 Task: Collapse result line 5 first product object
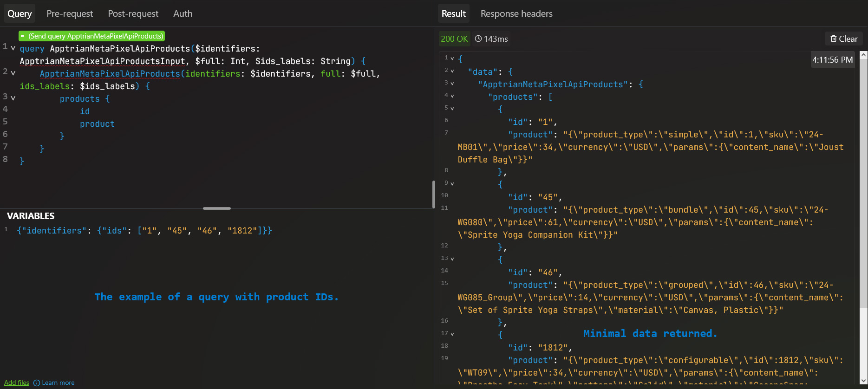[452, 109]
